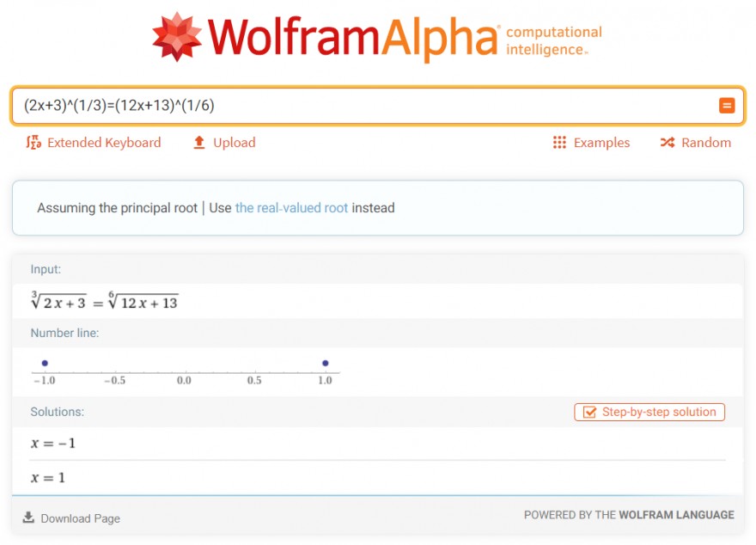Click the solution x = 1
This screenshot has width=756, height=545.
(48, 477)
